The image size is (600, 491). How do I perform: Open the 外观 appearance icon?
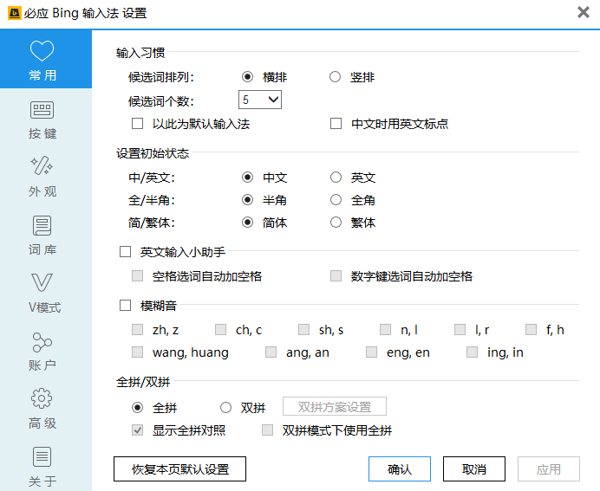point(43,166)
